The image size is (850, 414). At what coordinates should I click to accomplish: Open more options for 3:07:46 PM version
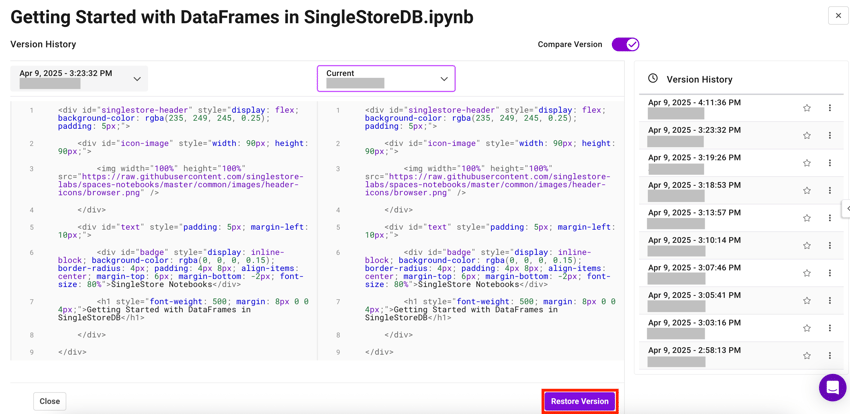click(x=829, y=273)
